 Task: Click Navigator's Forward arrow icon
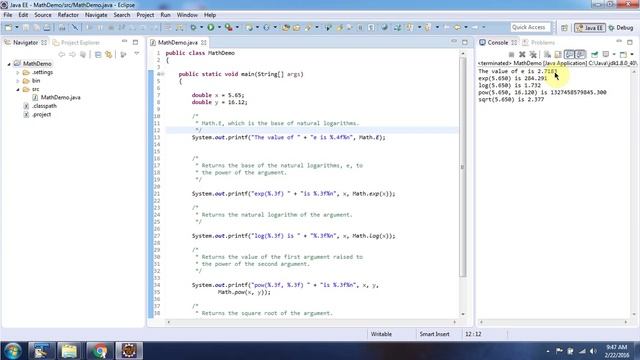[72, 54]
